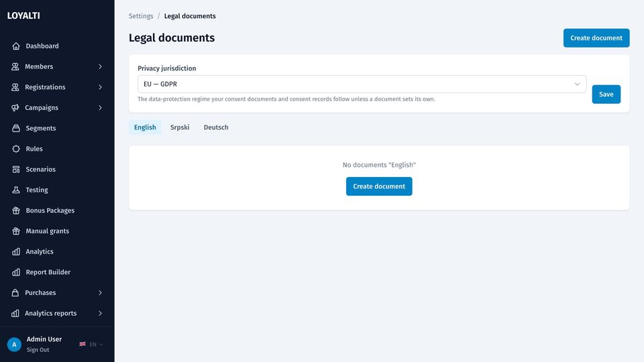Click the Registrations people icon
Image resolution: width=644 pixels, height=362 pixels.
pyautogui.click(x=15, y=87)
